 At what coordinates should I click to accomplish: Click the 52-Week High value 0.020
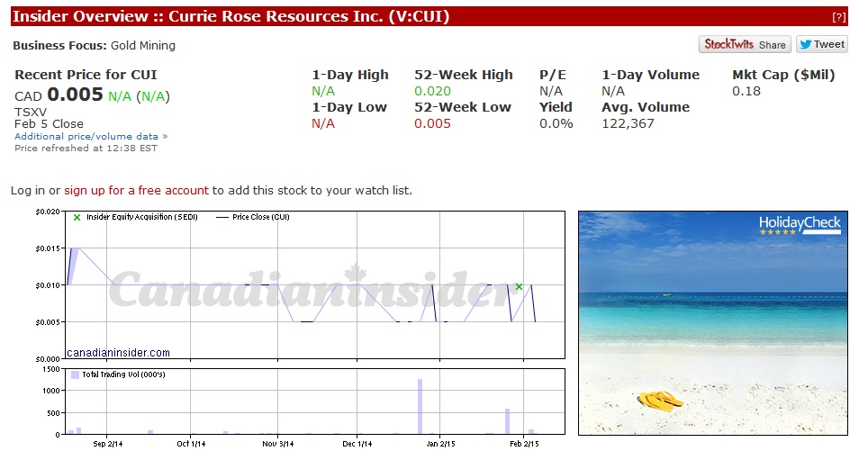coord(432,91)
